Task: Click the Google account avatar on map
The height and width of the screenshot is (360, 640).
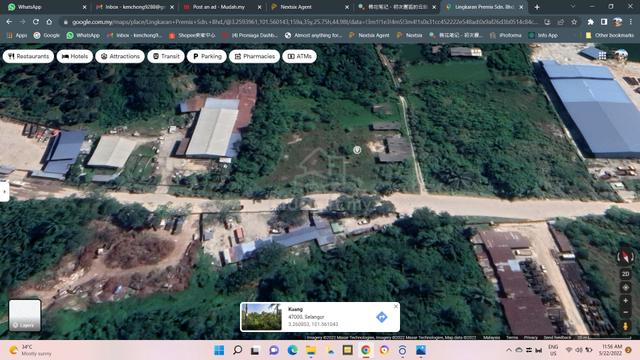Action: tap(621, 55)
